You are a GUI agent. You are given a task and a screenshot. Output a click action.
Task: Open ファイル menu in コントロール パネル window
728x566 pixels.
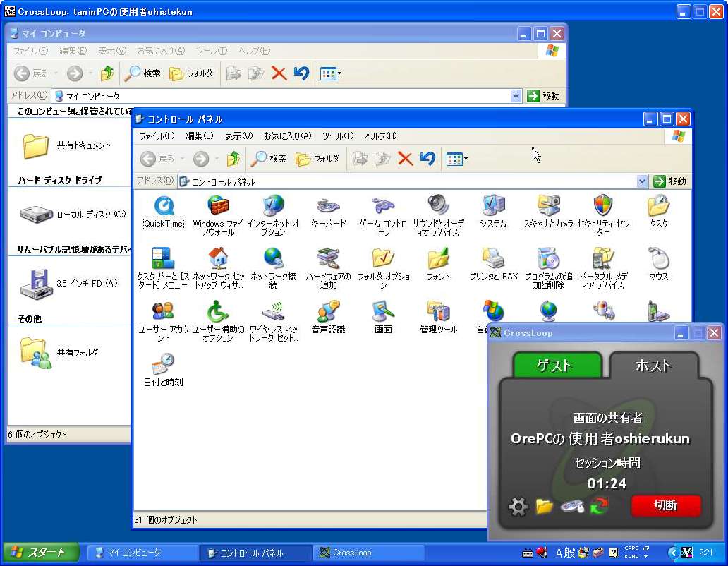pyautogui.click(x=157, y=136)
